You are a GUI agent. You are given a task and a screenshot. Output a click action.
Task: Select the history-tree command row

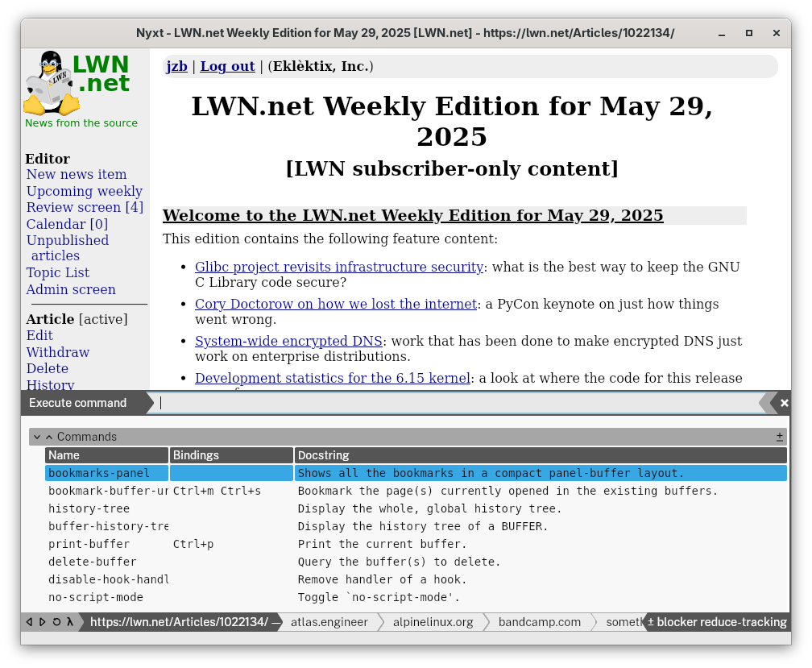pos(89,508)
